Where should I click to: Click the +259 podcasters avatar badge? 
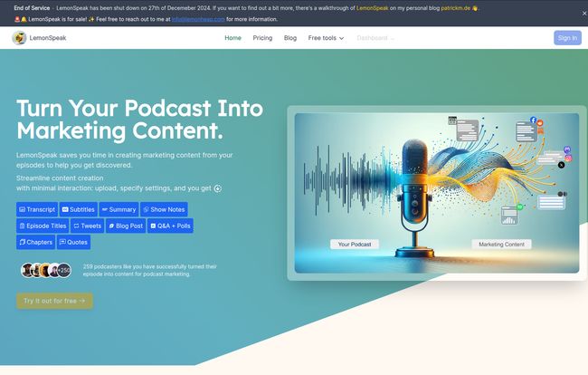[x=64, y=270]
